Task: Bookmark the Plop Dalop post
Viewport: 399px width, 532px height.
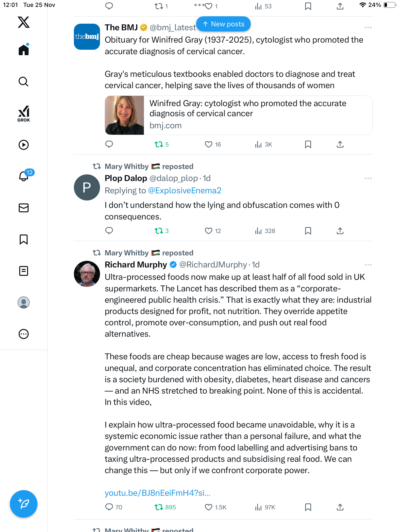Action: coord(308,231)
